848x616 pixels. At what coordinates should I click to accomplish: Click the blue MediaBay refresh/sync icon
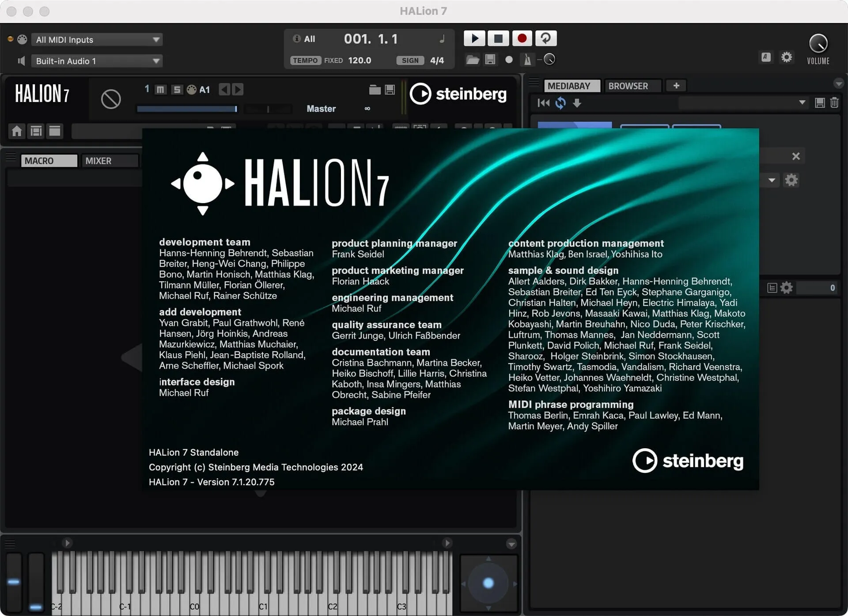560,103
